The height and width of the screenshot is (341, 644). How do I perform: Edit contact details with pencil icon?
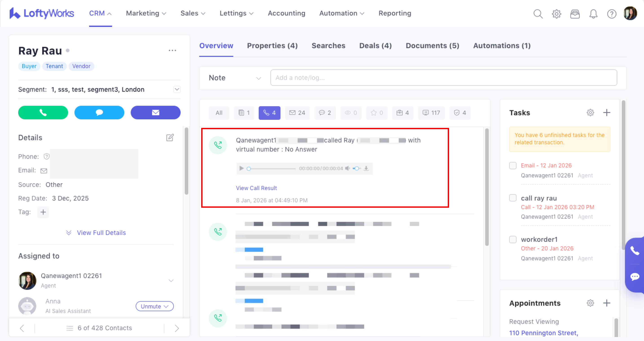(x=170, y=137)
